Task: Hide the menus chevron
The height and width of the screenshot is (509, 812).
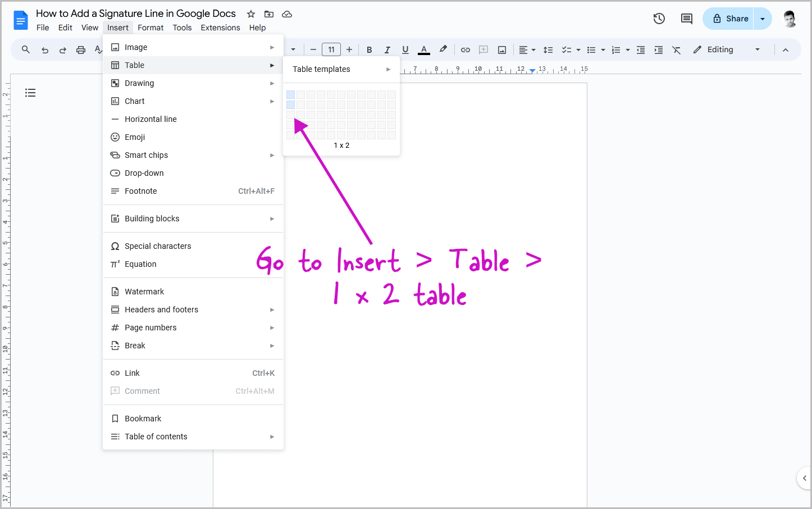Action: pos(786,49)
